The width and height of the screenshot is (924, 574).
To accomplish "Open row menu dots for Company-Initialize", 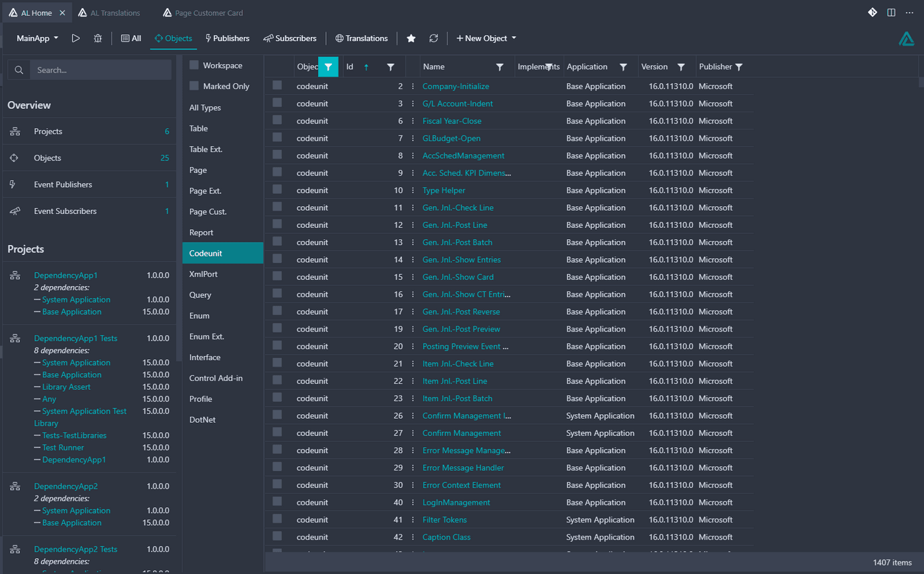I will pos(413,87).
